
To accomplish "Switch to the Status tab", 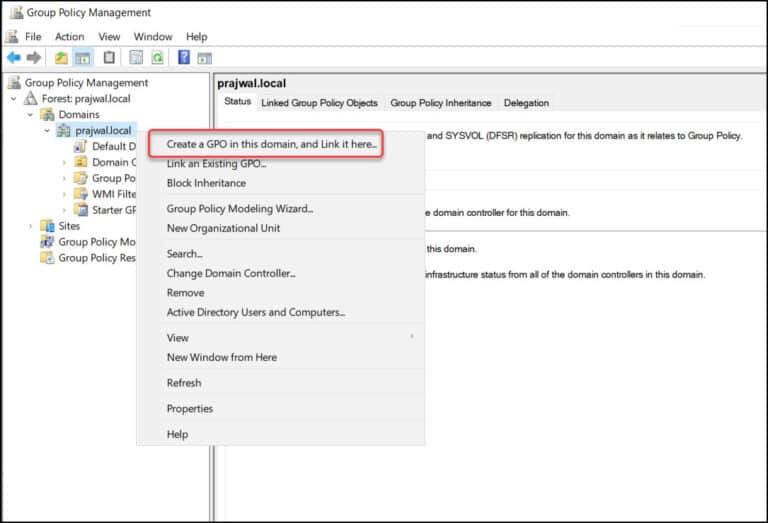I will pos(238,102).
